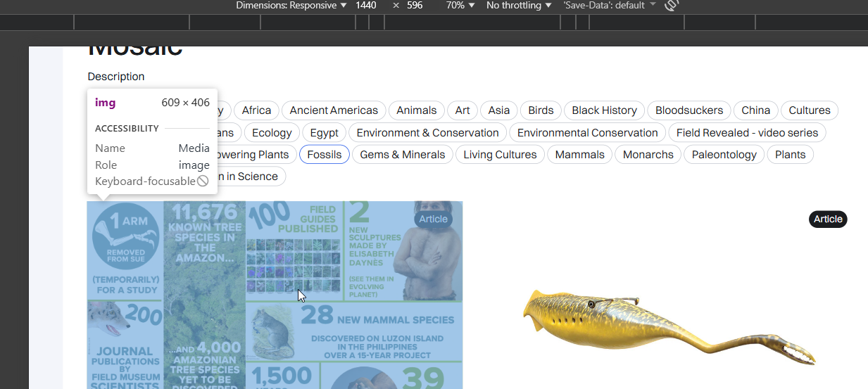This screenshot has width=868, height=389.
Task: Choose the China tag chip
Action: 756,110
